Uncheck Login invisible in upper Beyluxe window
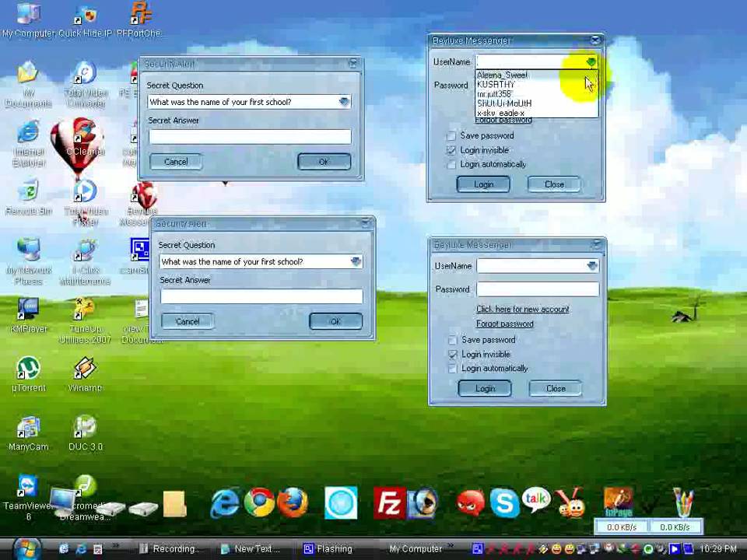The image size is (747, 560). point(451,150)
